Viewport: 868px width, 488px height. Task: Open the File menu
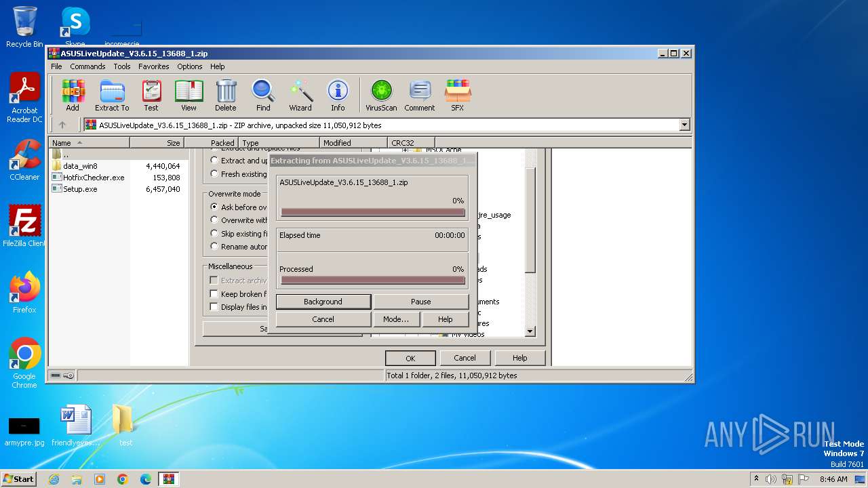(x=56, y=66)
